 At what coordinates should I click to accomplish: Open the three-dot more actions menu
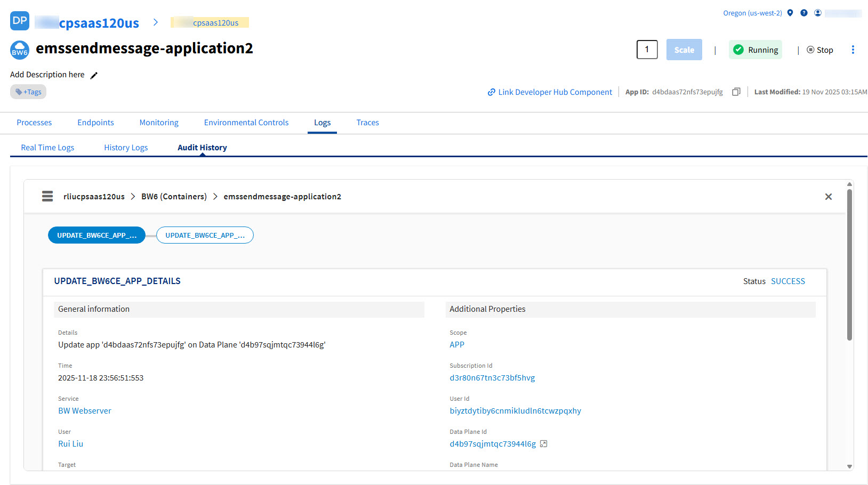coord(853,50)
